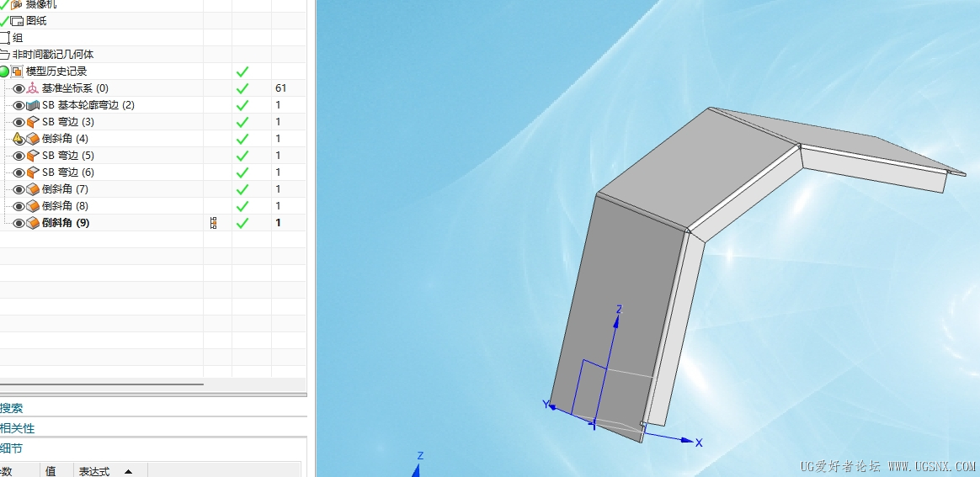Select the 图纸 node label

click(36, 20)
